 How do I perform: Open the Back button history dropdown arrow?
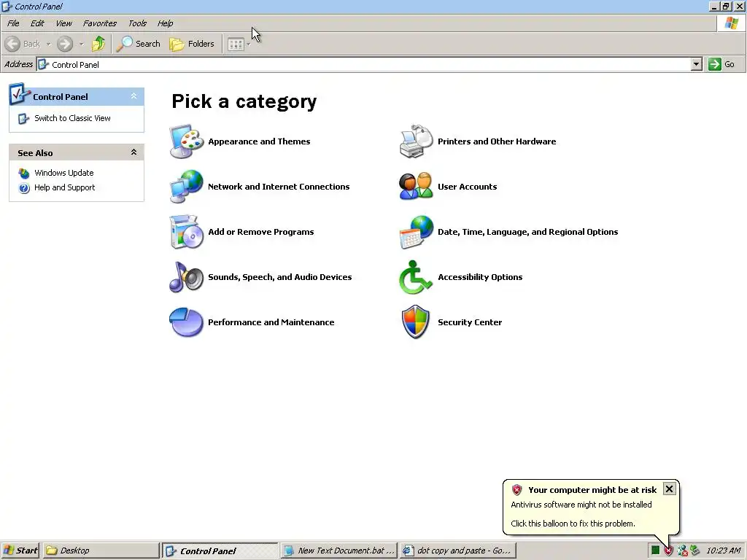coord(48,44)
